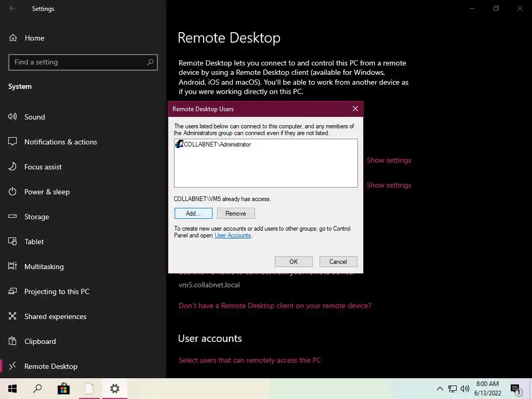Click the Remove button

[x=236, y=214]
